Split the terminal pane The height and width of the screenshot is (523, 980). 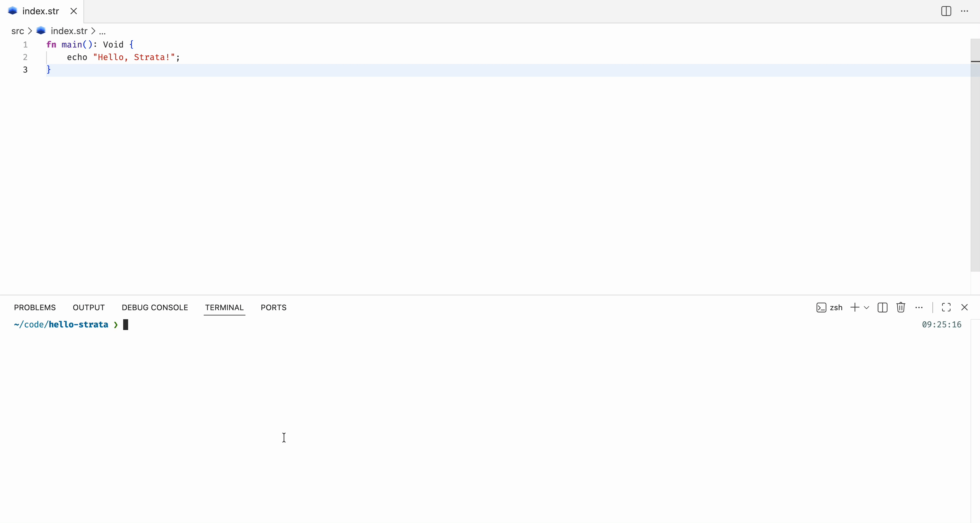(882, 308)
